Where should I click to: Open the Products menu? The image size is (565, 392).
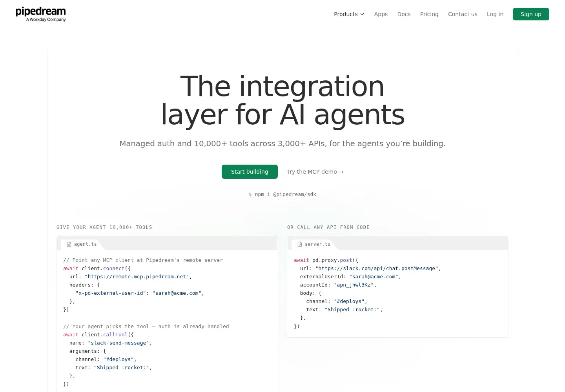click(x=349, y=14)
